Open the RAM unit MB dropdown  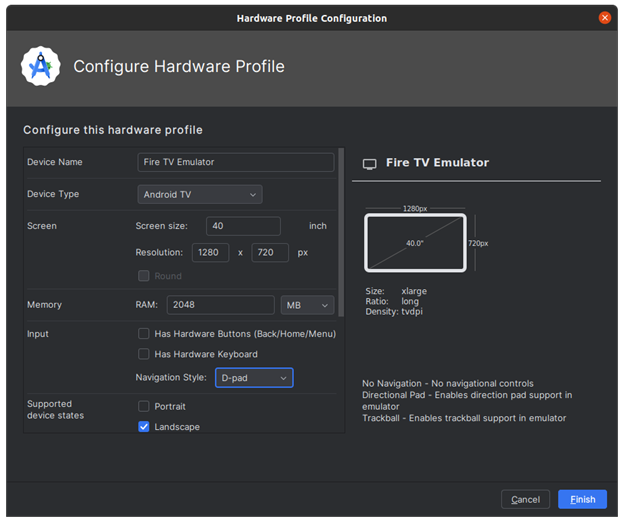click(x=307, y=305)
